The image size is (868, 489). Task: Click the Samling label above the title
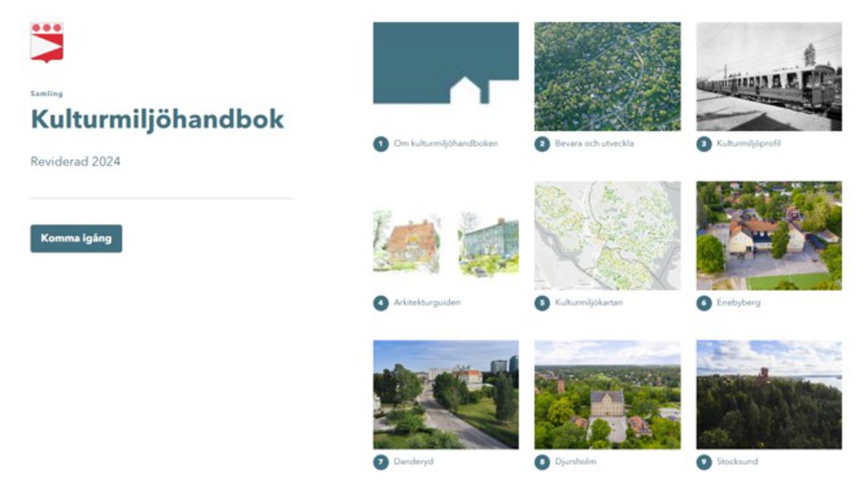46,94
